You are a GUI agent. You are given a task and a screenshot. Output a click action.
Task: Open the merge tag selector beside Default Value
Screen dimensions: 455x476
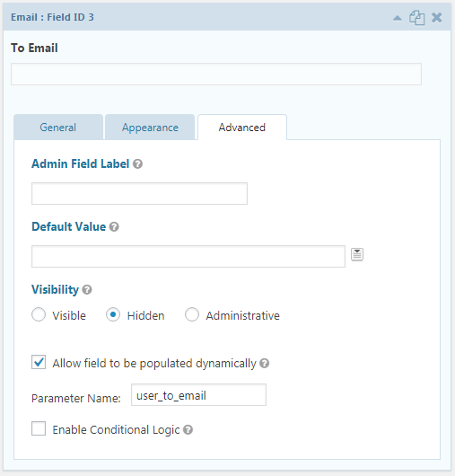(x=357, y=254)
